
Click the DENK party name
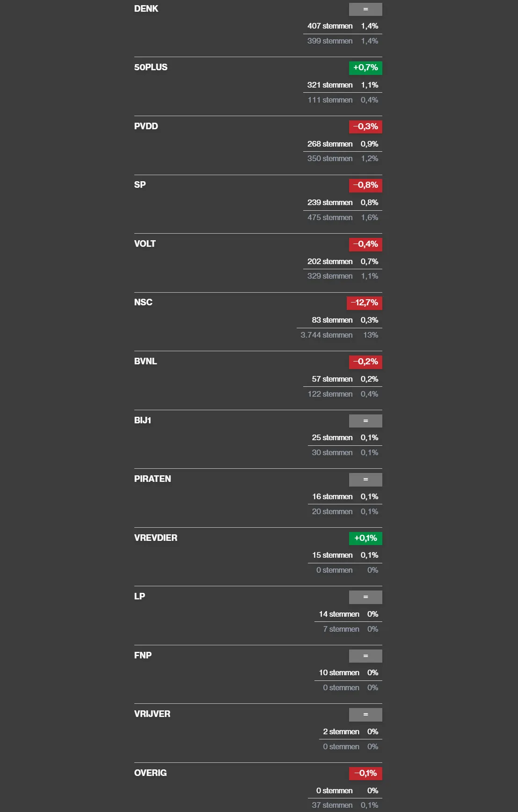(146, 9)
